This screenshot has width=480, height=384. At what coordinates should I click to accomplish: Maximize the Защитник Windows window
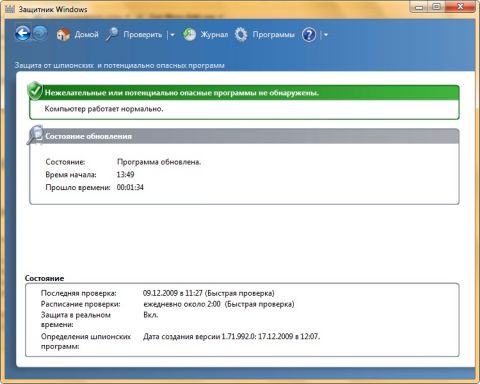(437, 7)
